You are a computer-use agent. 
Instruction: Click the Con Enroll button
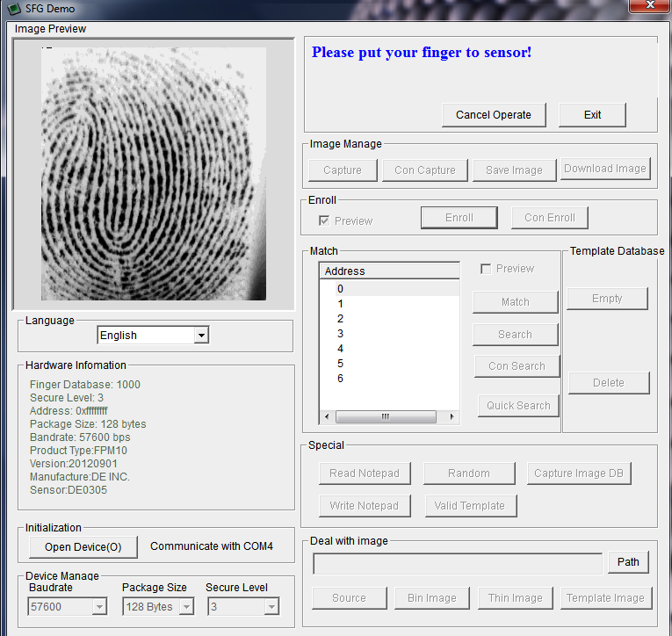click(550, 218)
